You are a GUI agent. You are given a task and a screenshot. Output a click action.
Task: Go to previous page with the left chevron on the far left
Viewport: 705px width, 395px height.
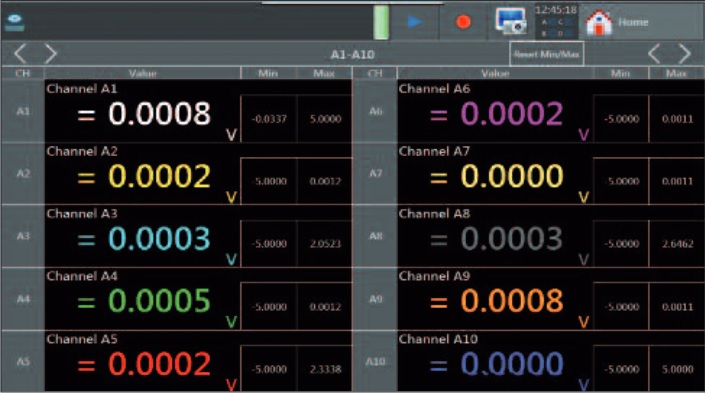tap(20, 54)
